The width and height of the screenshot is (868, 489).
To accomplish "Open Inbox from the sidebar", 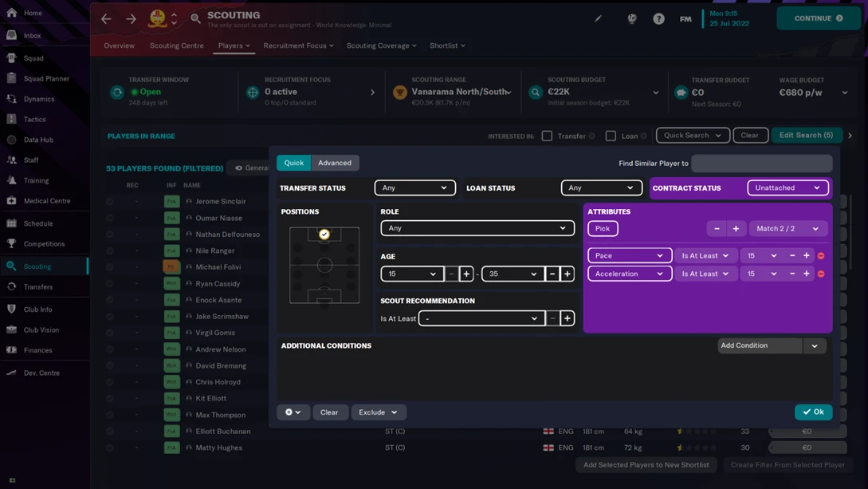I will coord(32,36).
